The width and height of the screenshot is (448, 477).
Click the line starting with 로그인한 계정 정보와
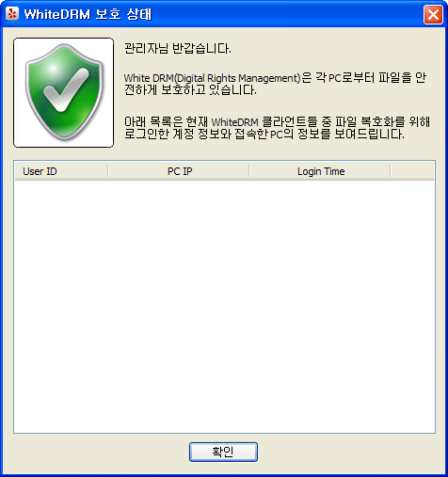264,134
